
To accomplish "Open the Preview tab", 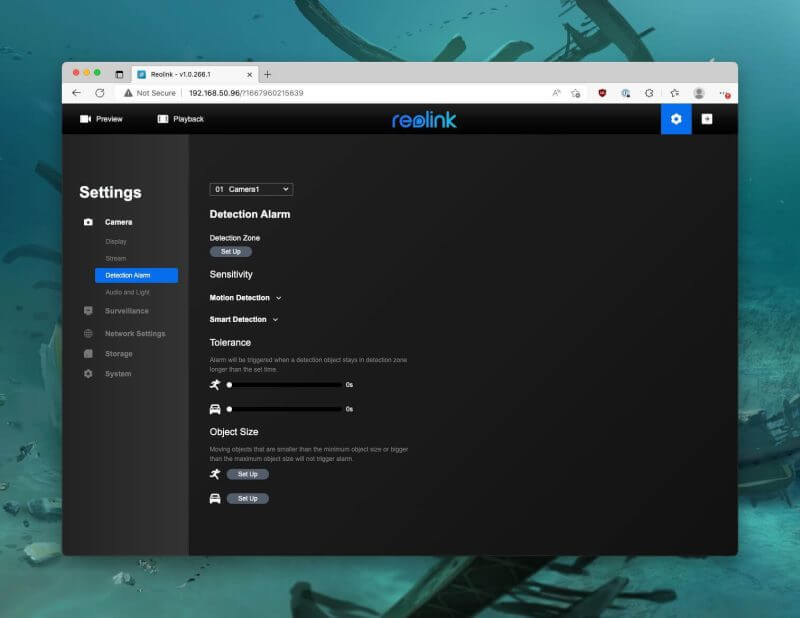I will click(x=101, y=119).
